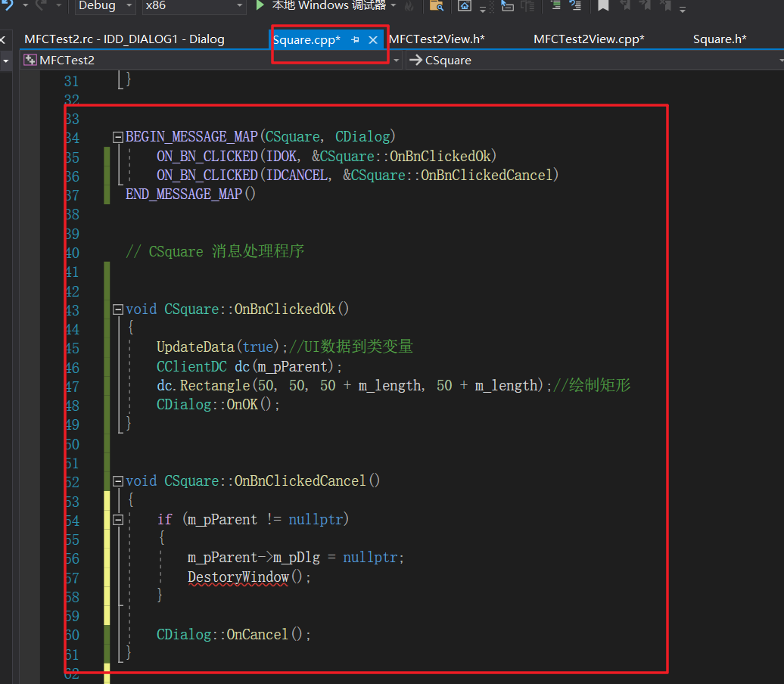Click the // CSquare 消息处理程序 comment
Screen dimensions: 784x684
[x=215, y=251]
